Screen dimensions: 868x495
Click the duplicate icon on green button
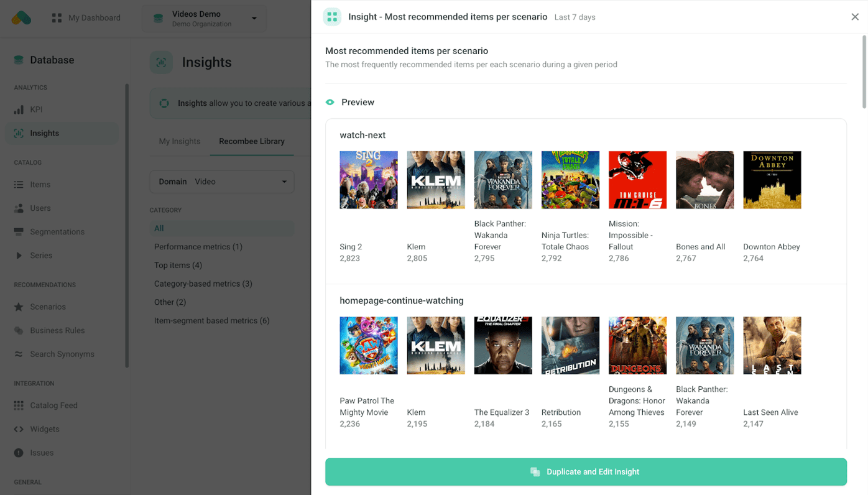pyautogui.click(x=535, y=472)
